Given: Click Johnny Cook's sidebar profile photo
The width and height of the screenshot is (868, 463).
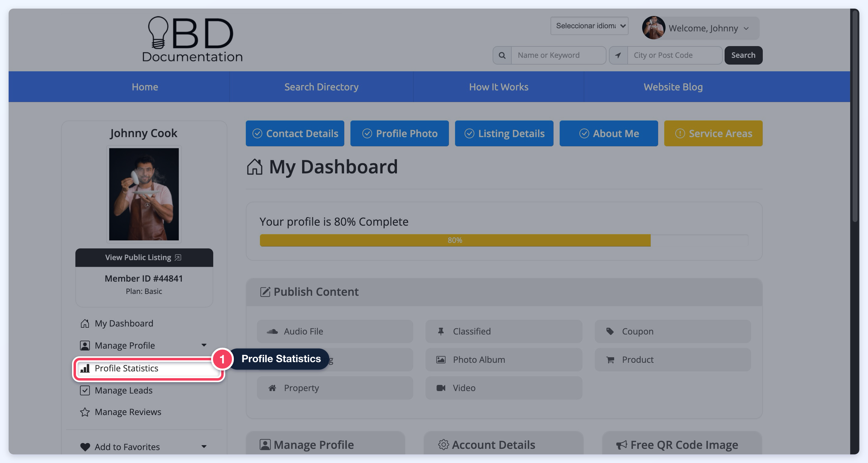Looking at the screenshot, I should click(144, 194).
